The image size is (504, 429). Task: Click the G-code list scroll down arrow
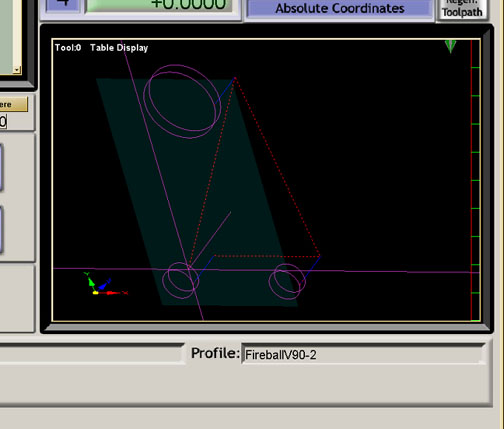click(17, 70)
